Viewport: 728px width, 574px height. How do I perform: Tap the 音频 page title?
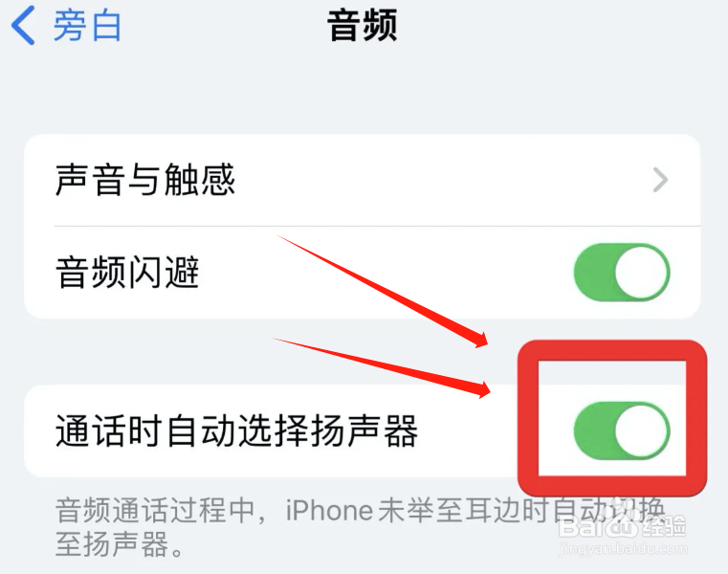click(363, 26)
